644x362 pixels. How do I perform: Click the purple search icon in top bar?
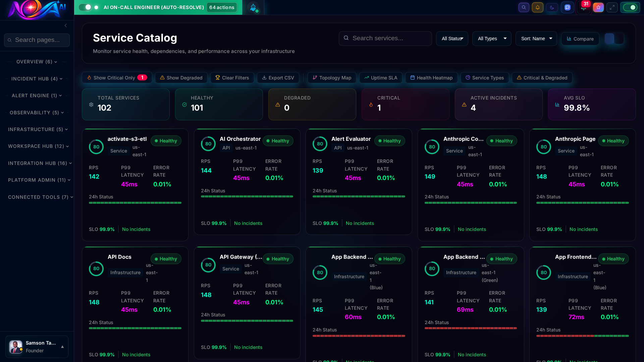coord(524,7)
